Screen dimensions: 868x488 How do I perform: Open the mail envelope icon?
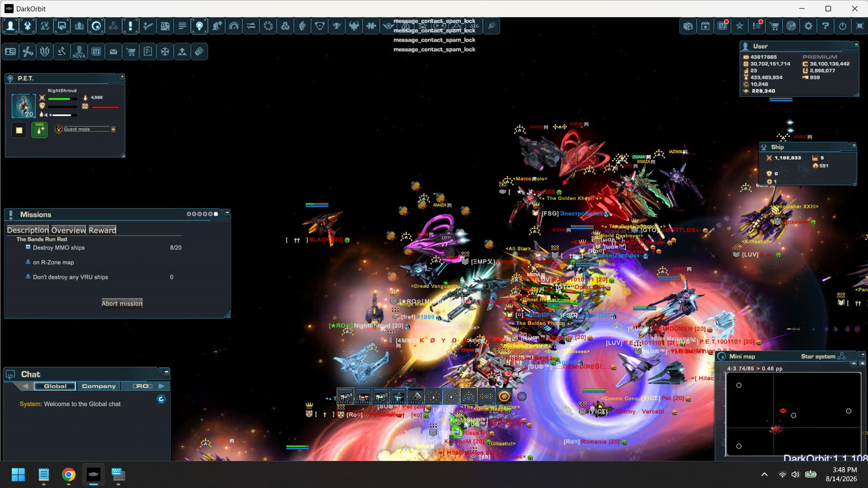pos(113,52)
